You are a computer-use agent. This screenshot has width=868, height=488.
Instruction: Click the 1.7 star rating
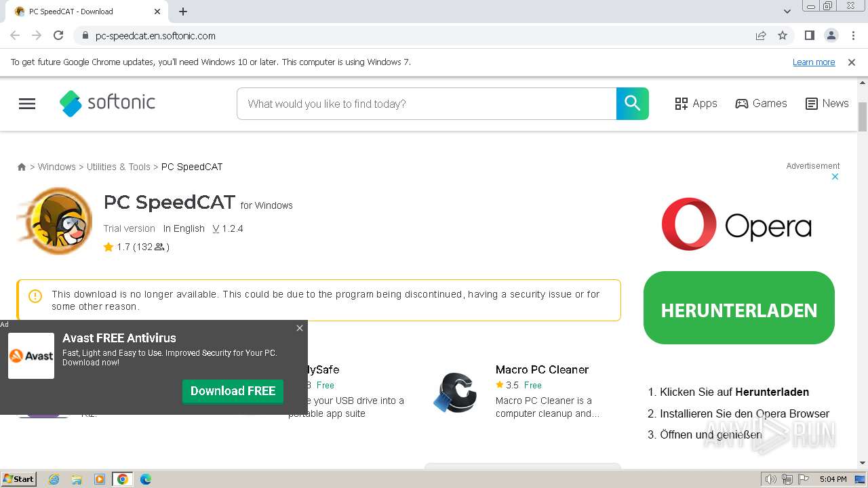[x=136, y=247]
